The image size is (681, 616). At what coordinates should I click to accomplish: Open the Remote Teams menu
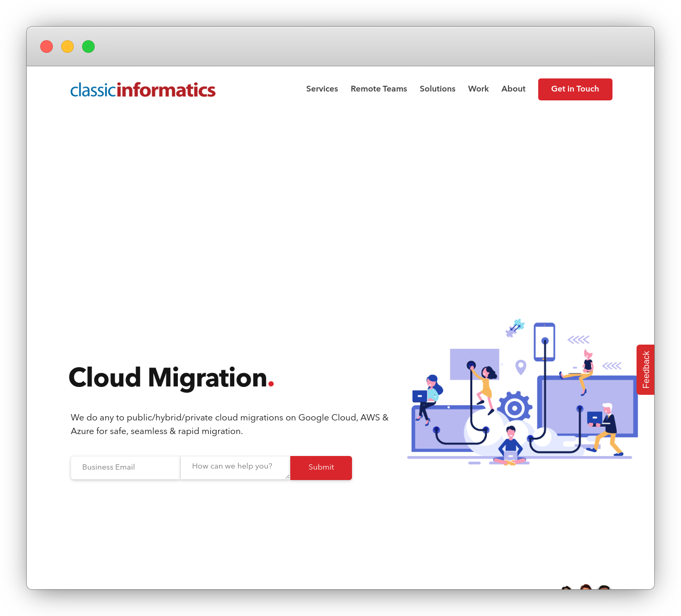click(379, 89)
